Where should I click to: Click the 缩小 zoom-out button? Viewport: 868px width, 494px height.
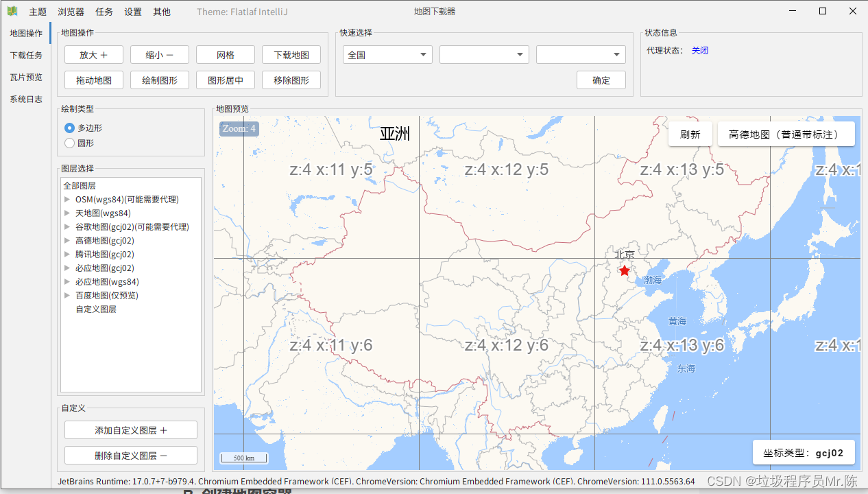159,54
